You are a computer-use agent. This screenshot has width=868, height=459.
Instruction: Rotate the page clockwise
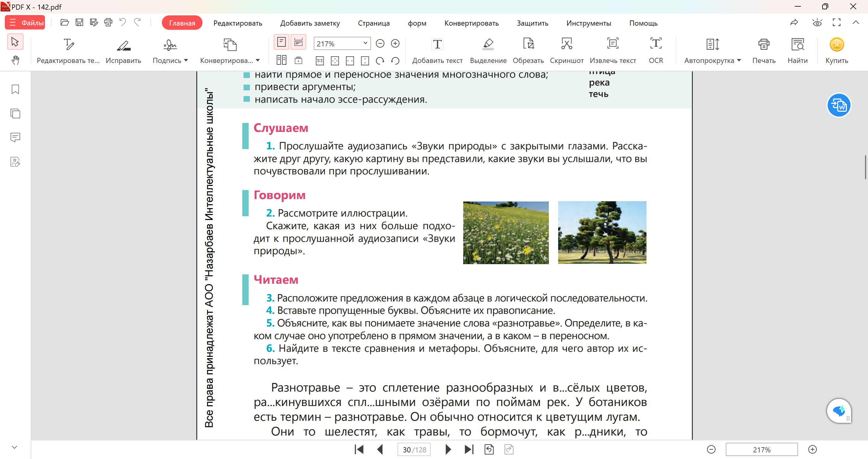380,61
